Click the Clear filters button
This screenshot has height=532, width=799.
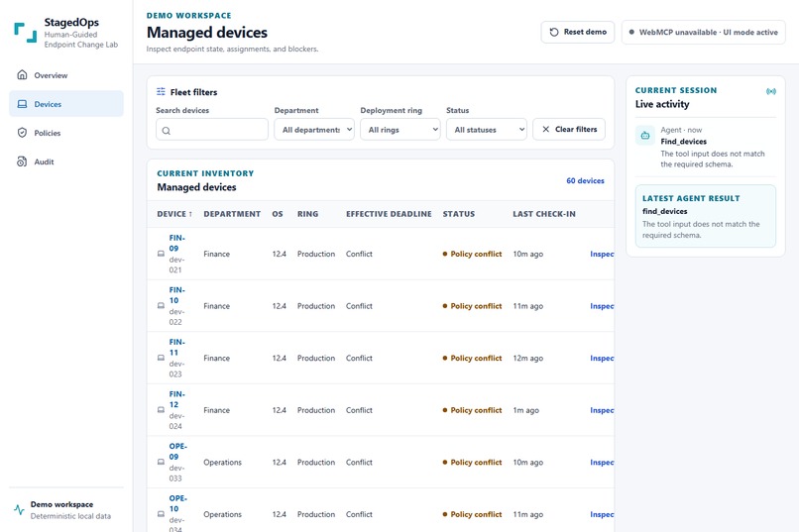click(569, 130)
